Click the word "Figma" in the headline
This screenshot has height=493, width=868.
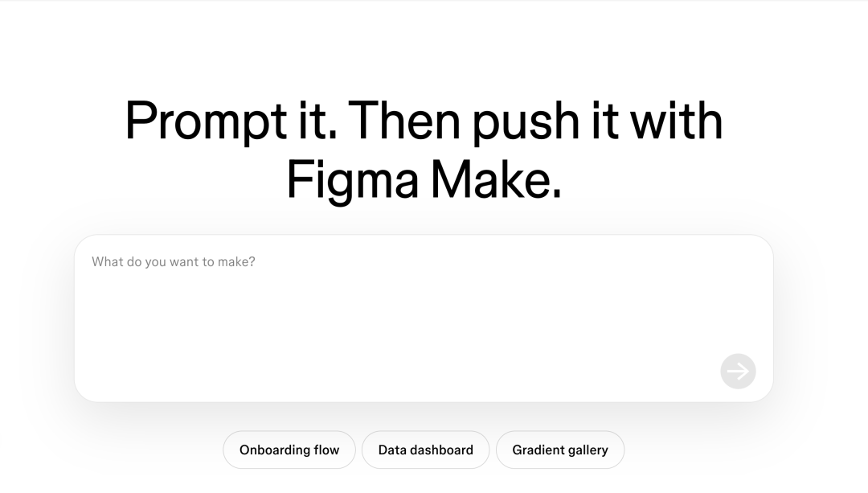353,180
